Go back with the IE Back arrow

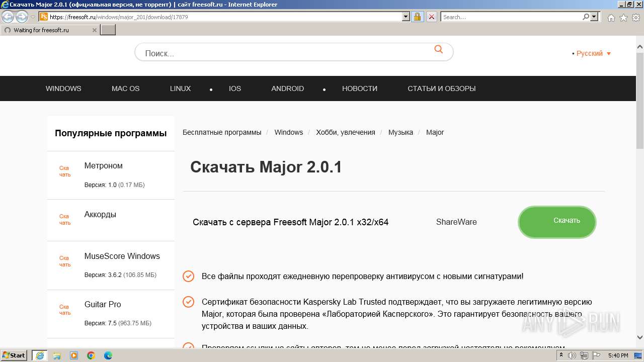tap(8, 17)
